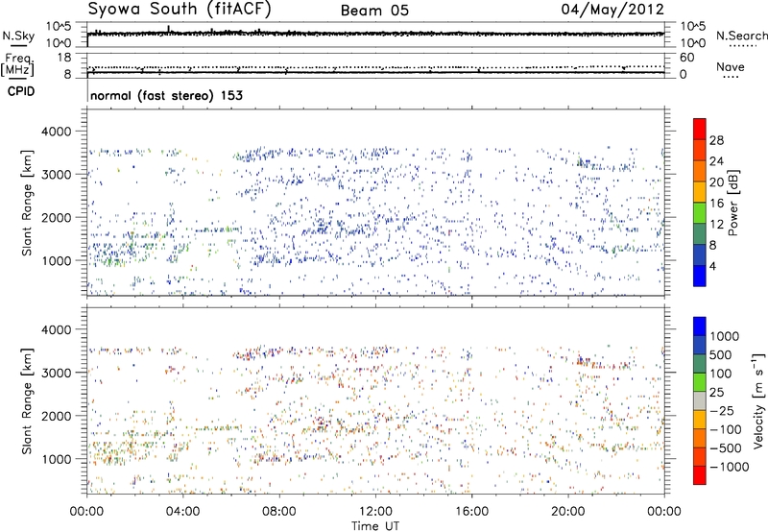Viewport: 768px width, 532px height.
Task: Click the dotted Nave trace in frequency panel
Action: [x=375, y=67]
